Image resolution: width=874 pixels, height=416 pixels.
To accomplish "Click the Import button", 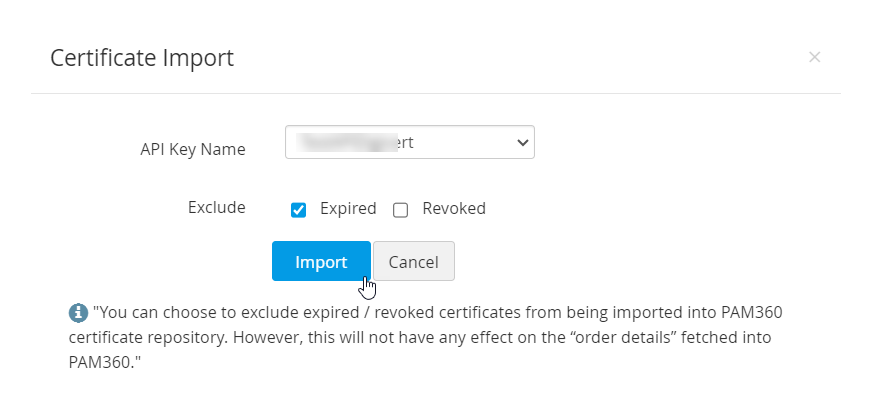I will [321, 262].
